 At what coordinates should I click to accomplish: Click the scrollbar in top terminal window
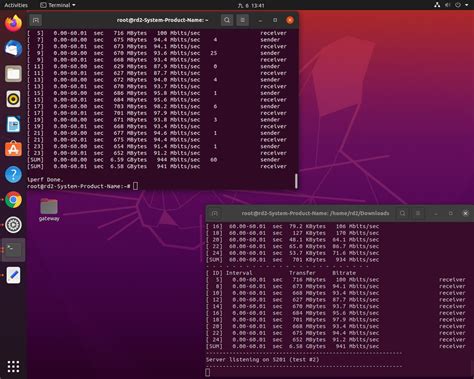point(296,181)
